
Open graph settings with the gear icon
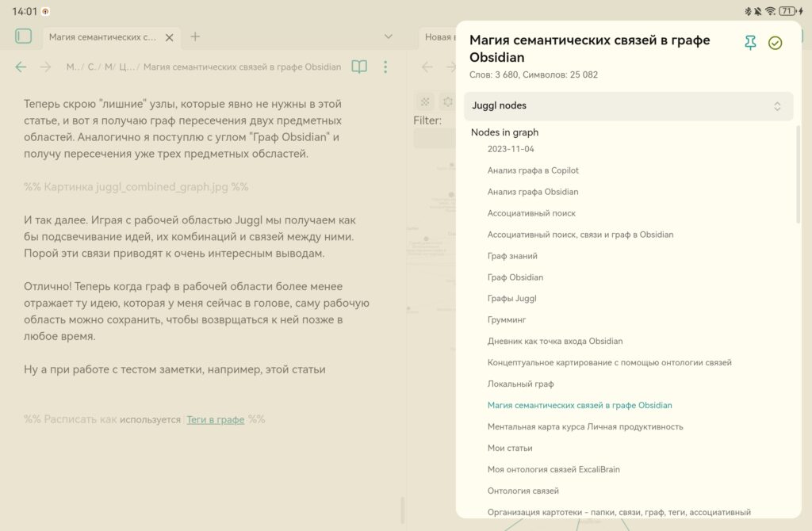[448, 101]
